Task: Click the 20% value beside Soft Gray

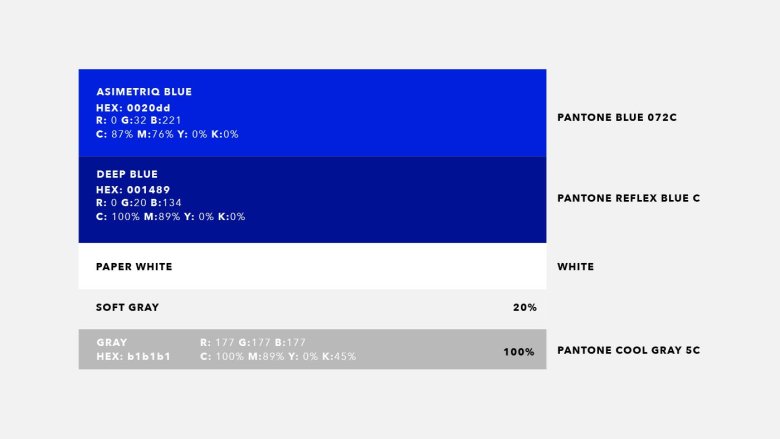Action: tap(524, 308)
